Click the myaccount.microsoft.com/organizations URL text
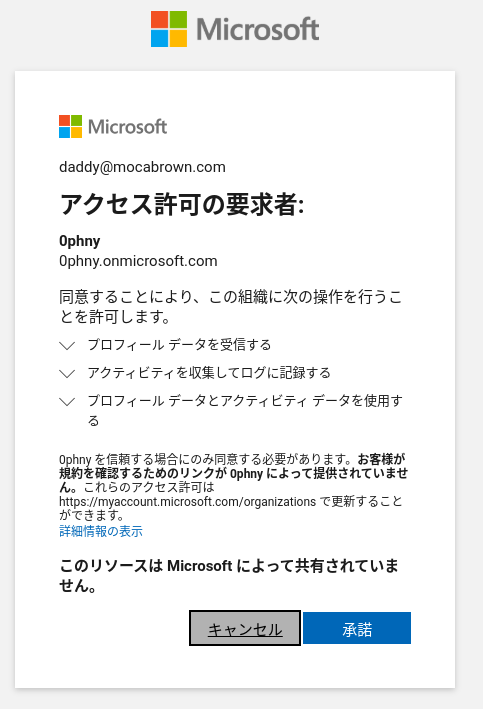The height and width of the screenshot is (709, 483). point(187,502)
